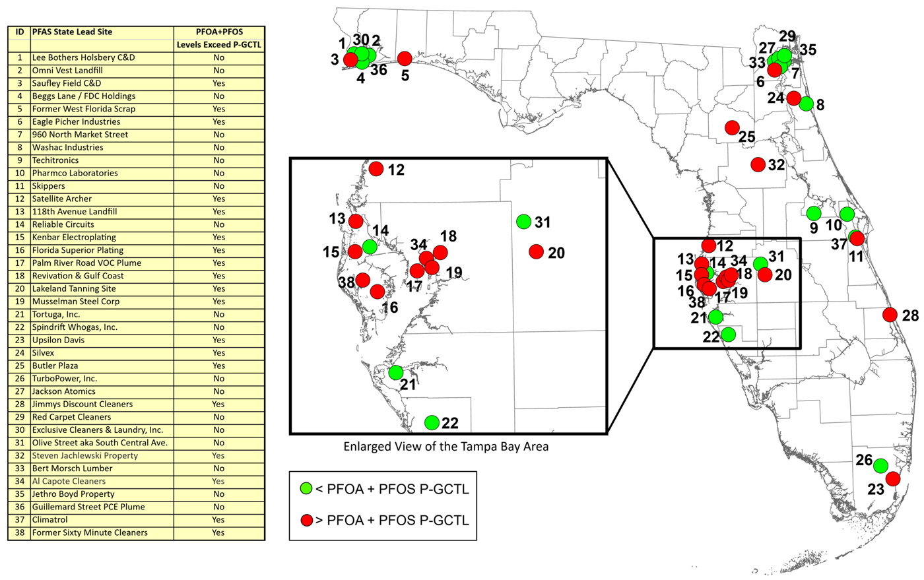Select 'Florida Superior Plating' table entry
Image resolution: width=924 pixels, height=580 pixels.
(x=78, y=250)
